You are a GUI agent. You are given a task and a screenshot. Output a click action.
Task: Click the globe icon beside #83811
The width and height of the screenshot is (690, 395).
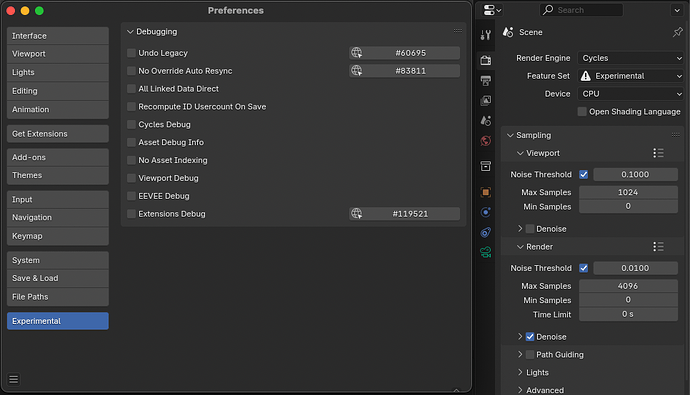coord(356,71)
